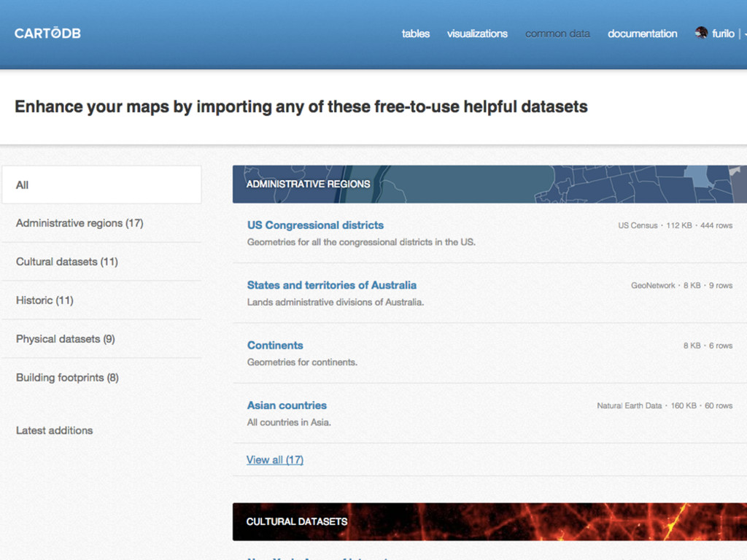Select the All category filter
This screenshot has height=560, width=747.
tap(101, 184)
